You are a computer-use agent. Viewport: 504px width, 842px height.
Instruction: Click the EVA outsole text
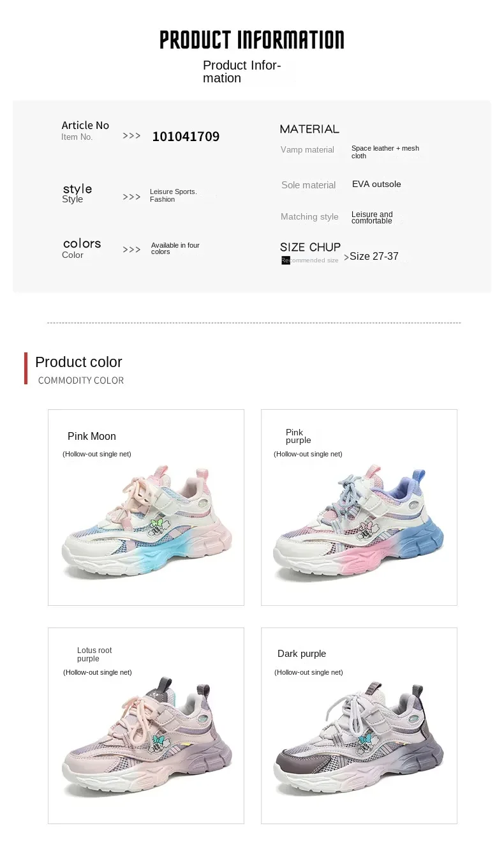pyautogui.click(x=376, y=184)
